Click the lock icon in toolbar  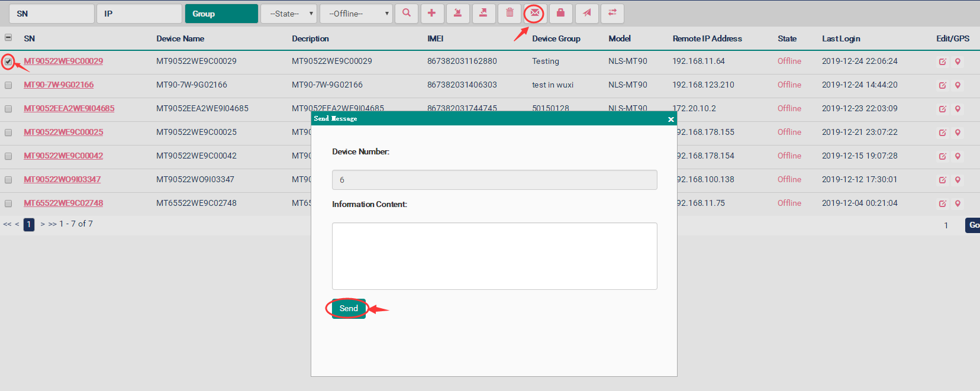pyautogui.click(x=560, y=13)
